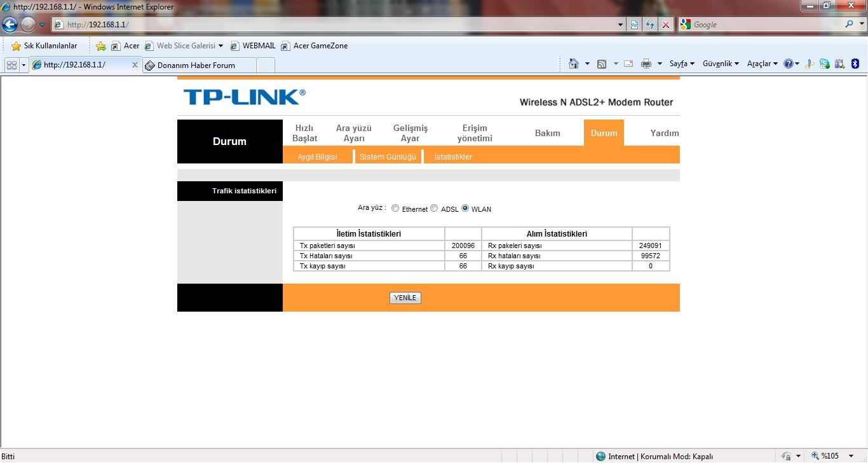The width and height of the screenshot is (868, 463).
Task: Open the Bakım router menu
Action: (x=548, y=133)
